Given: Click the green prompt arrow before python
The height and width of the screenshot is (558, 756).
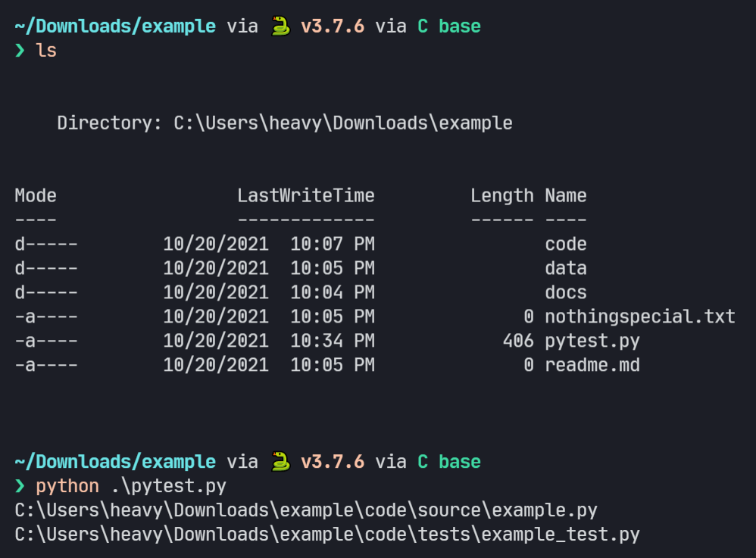Looking at the screenshot, I should (20, 486).
